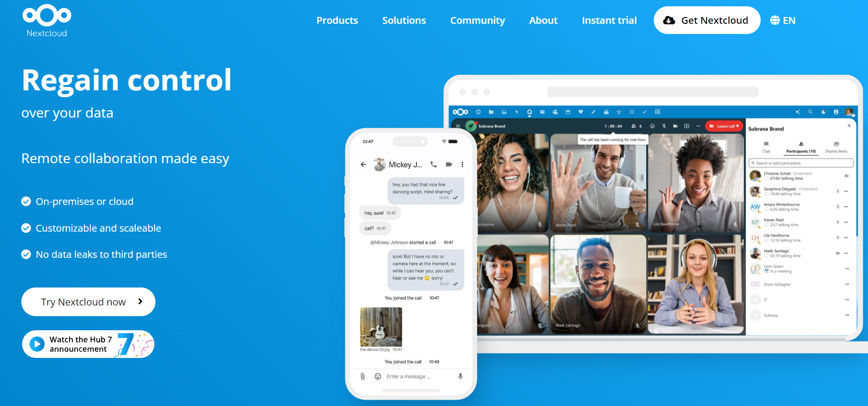Open the three-dot menu in phone chat
Screen dimensions: 868x406
tap(462, 165)
